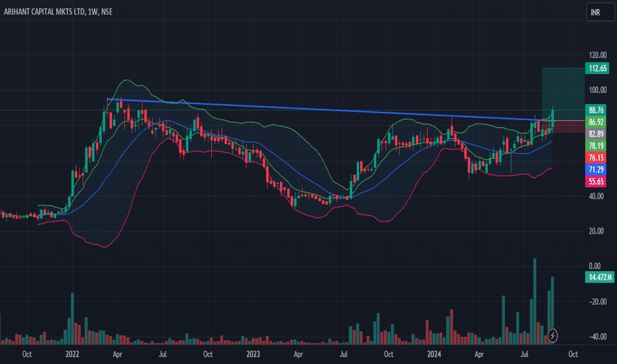Click the 0.00 price axis label
The height and width of the screenshot is (364, 617).
coord(594,266)
